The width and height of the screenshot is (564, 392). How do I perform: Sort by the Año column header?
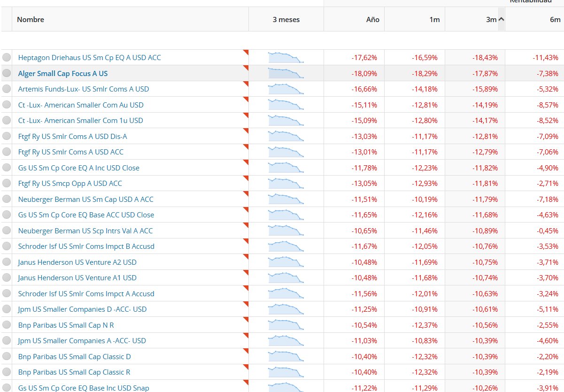(373, 20)
